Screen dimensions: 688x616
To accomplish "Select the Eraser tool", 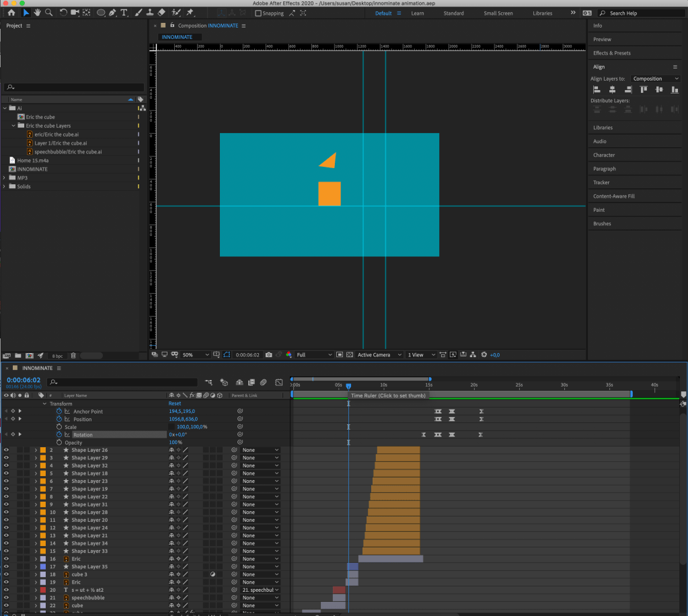I will coord(161,13).
